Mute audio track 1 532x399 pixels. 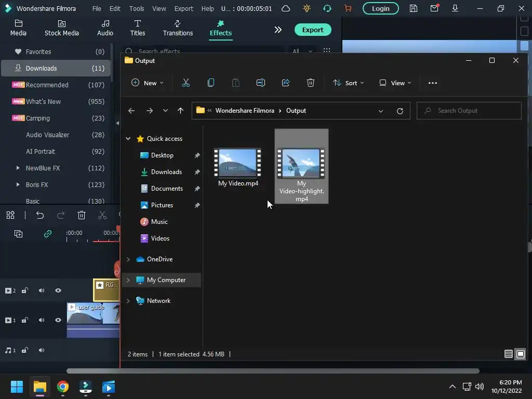point(42,350)
